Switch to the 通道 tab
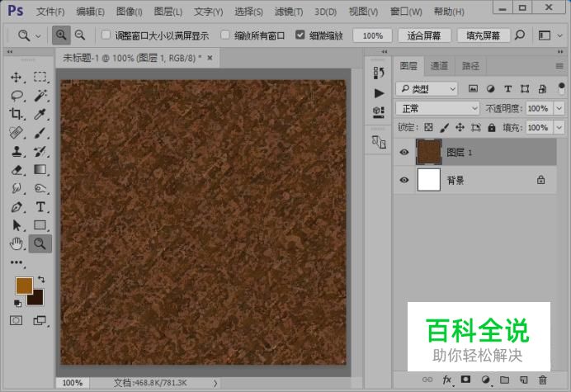Image resolution: width=571 pixels, height=392 pixels. click(439, 66)
